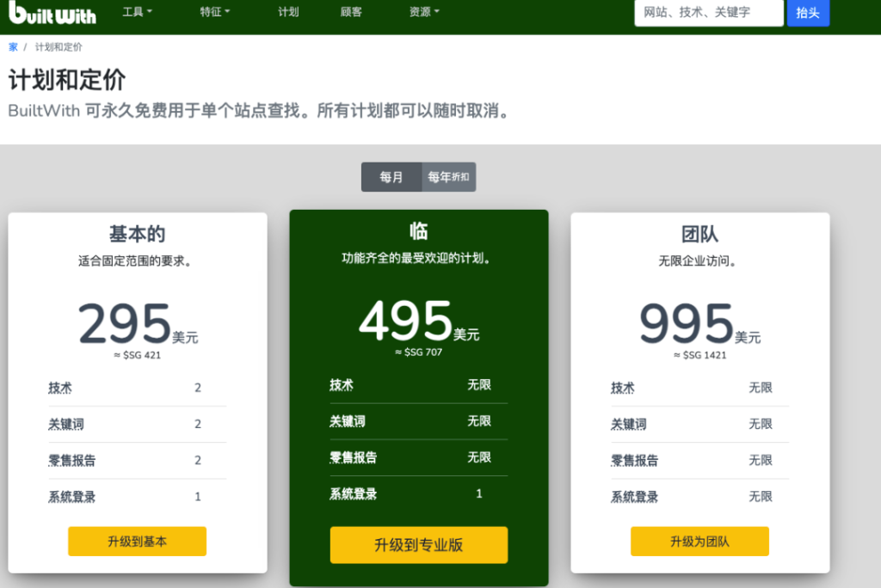Viewport: 881px width, 588px height.
Task: Click the 升级到专业版 button
Action: 419,545
